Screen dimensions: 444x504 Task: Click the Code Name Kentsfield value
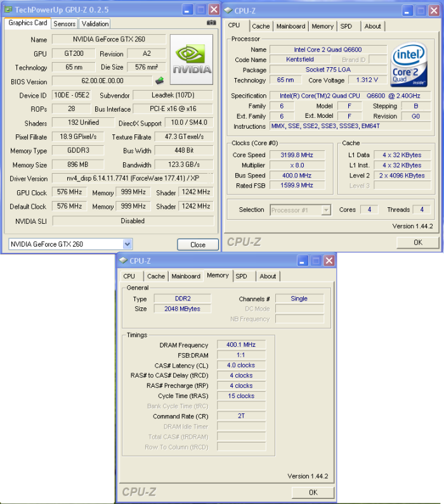300,60
